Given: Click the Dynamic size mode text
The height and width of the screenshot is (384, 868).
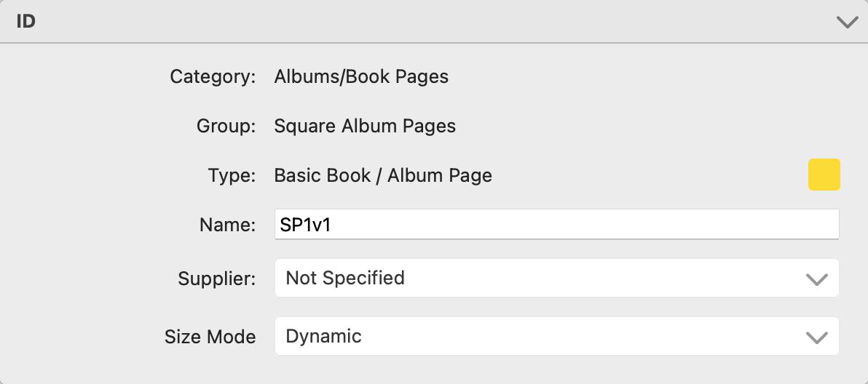Looking at the screenshot, I should [x=323, y=336].
